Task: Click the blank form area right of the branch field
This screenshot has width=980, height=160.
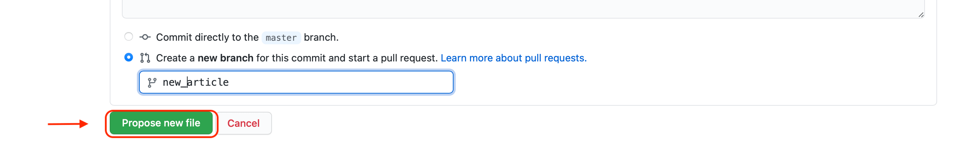Action: [685, 82]
